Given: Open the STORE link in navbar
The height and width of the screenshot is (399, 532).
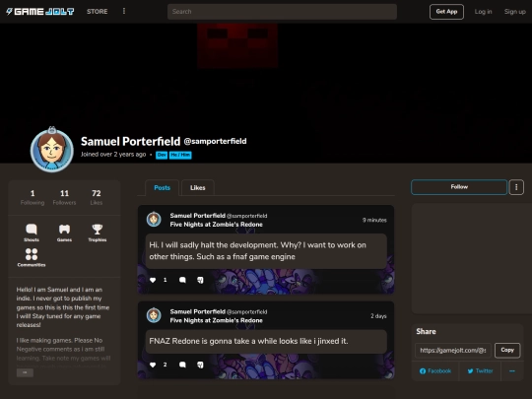Looking at the screenshot, I should pos(97,12).
